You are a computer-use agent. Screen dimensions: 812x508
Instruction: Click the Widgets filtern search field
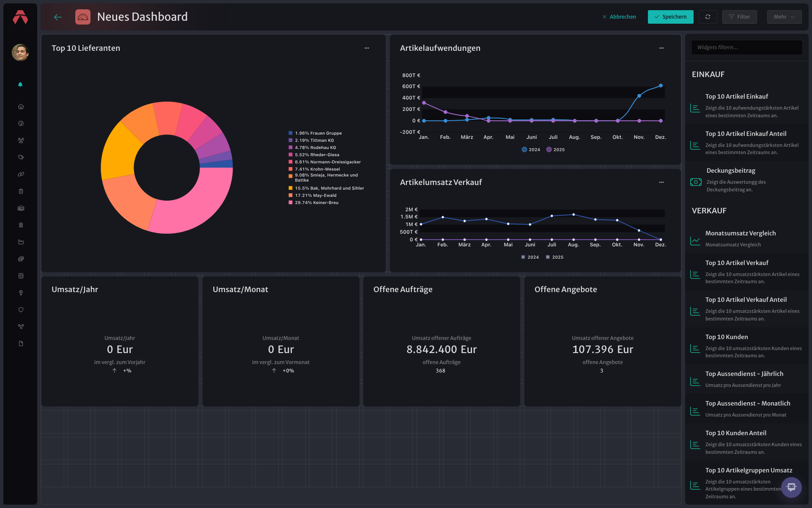pyautogui.click(x=747, y=47)
